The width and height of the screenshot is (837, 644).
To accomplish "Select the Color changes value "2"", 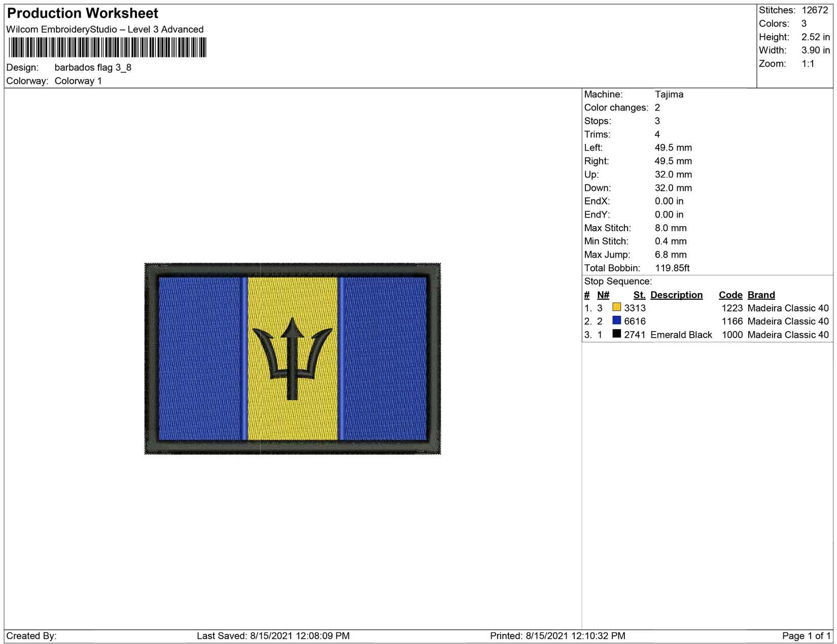I will [x=657, y=108].
